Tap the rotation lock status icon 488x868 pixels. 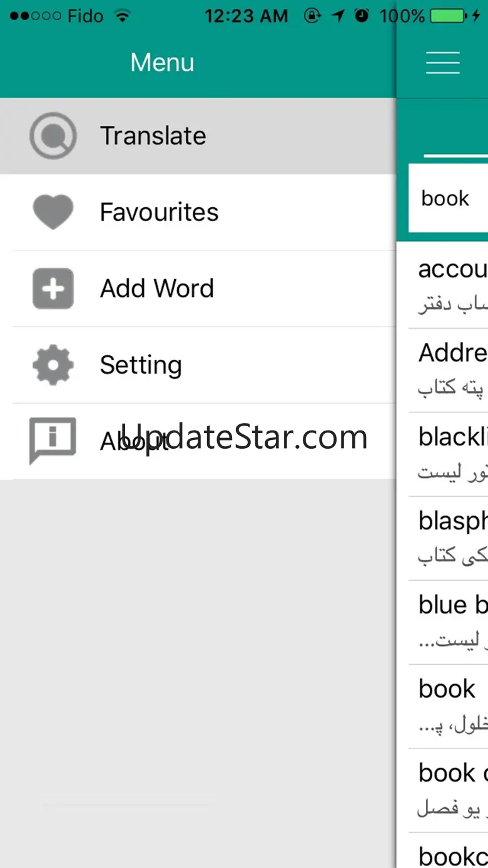click(312, 16)
